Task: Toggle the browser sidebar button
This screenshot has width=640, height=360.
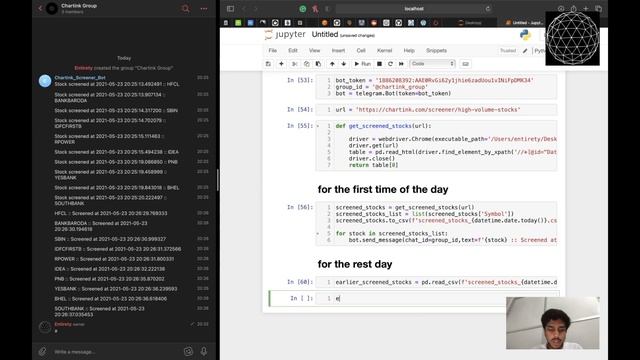Action: pos(230,9)
